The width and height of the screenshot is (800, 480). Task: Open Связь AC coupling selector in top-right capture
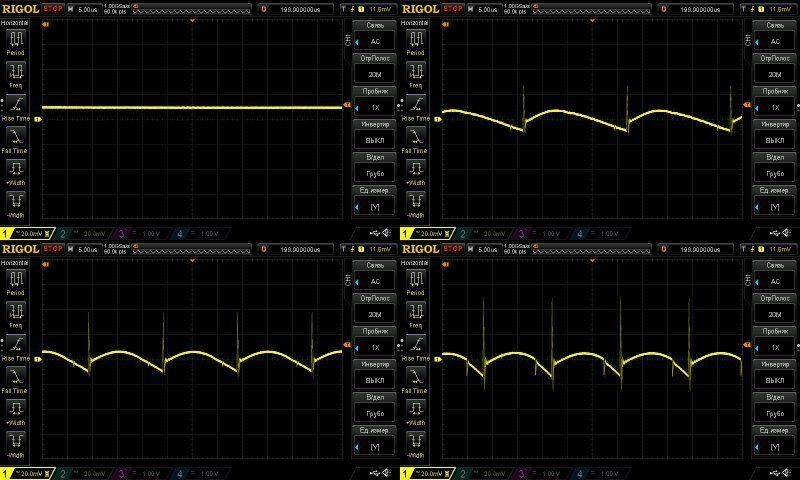click(775, 35)
